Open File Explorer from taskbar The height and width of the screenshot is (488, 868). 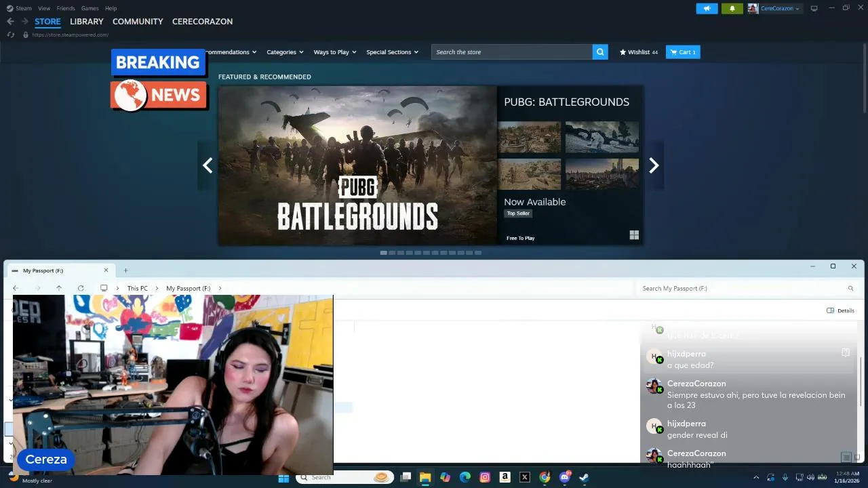425,477
